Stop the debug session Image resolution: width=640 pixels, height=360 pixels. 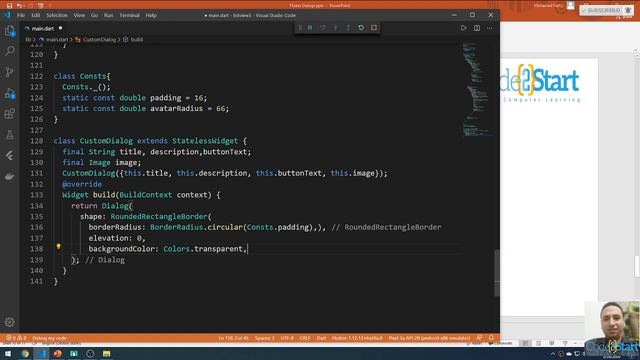374,28
